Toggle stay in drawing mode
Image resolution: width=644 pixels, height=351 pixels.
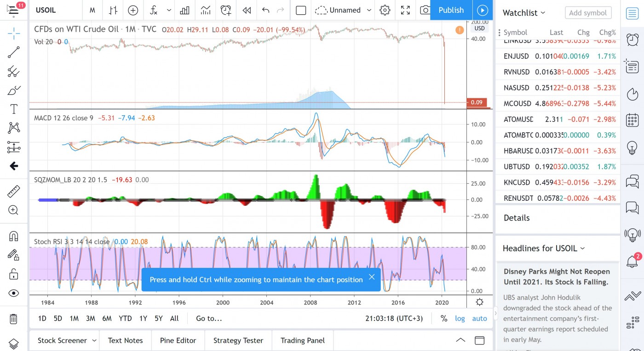pos(14,255)
